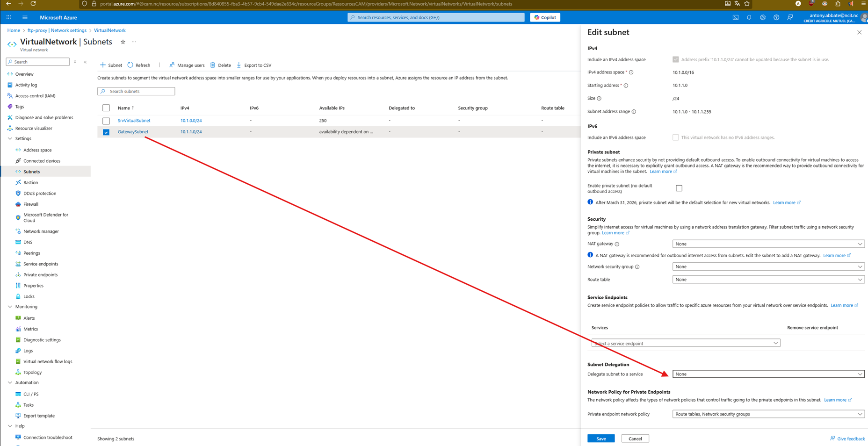Uncheck the GatewaySubnet row checkbox

click(106, 132)
